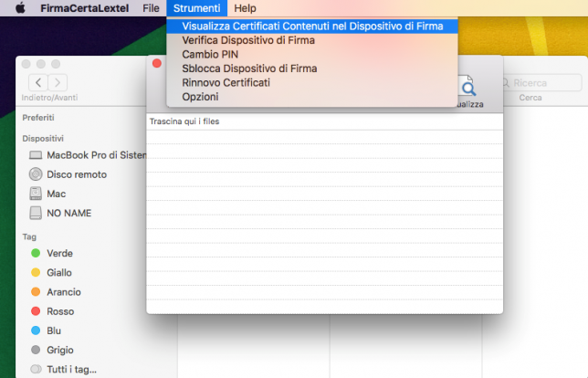
Task: Select MacBook Pro di Sistem in sidebar
Action: pyautogui.click(x=97, y=155)
